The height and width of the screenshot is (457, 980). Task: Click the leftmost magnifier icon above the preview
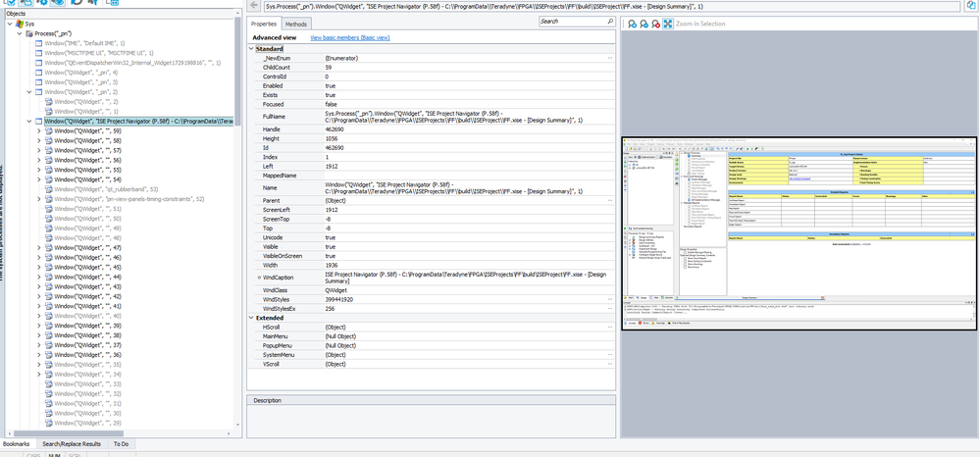click(633, 24)
